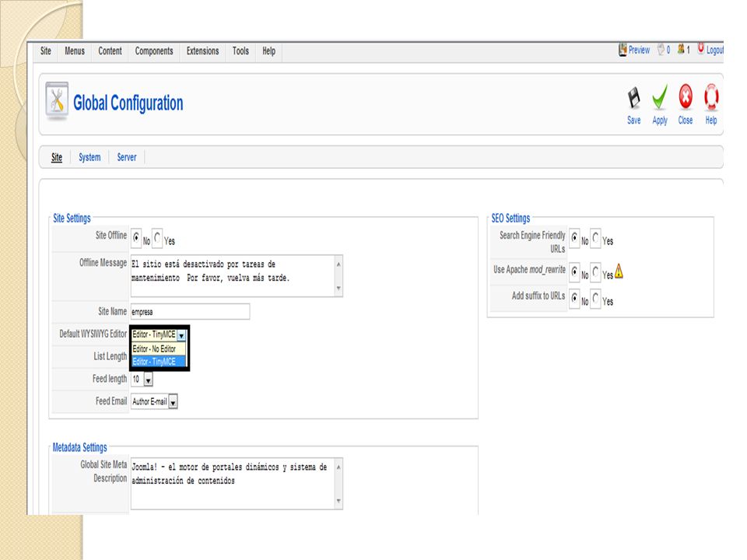Click the messages icon showing 0

point(661,49)
